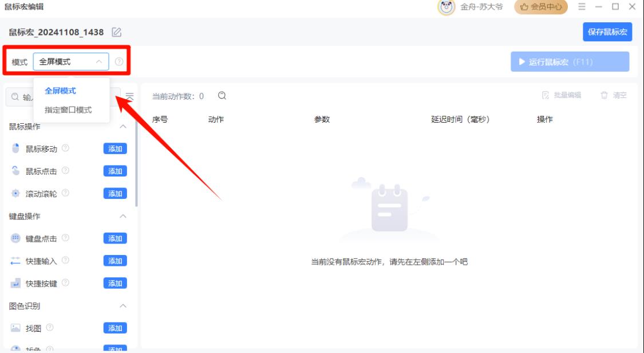This screenshot has height=353, width=644.
Task: Edit the macro name with pencil icon
Action: point(117,32)
